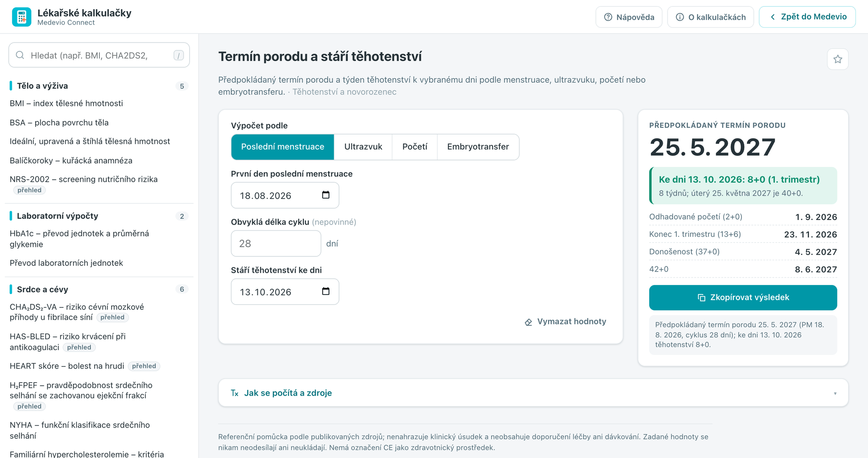Open BSA – plocha povrchu těla
Viewport: 868px width, 458px height.
[59, 123]
